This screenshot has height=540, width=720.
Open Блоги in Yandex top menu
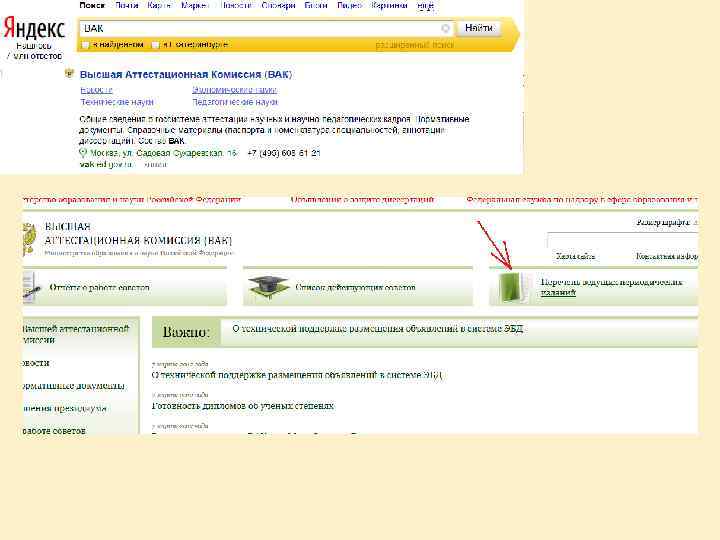click(x=316, y=6)
